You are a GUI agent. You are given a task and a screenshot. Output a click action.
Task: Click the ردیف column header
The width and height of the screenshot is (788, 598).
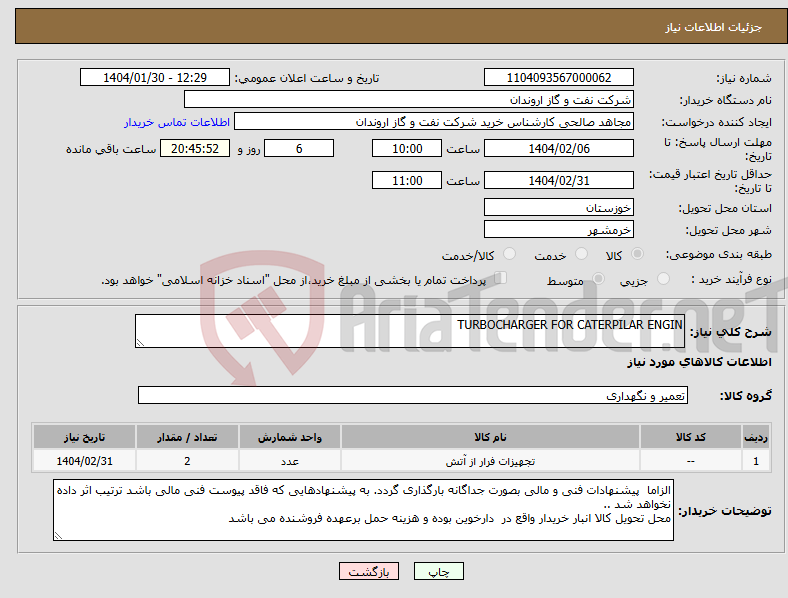coord(756,437)
